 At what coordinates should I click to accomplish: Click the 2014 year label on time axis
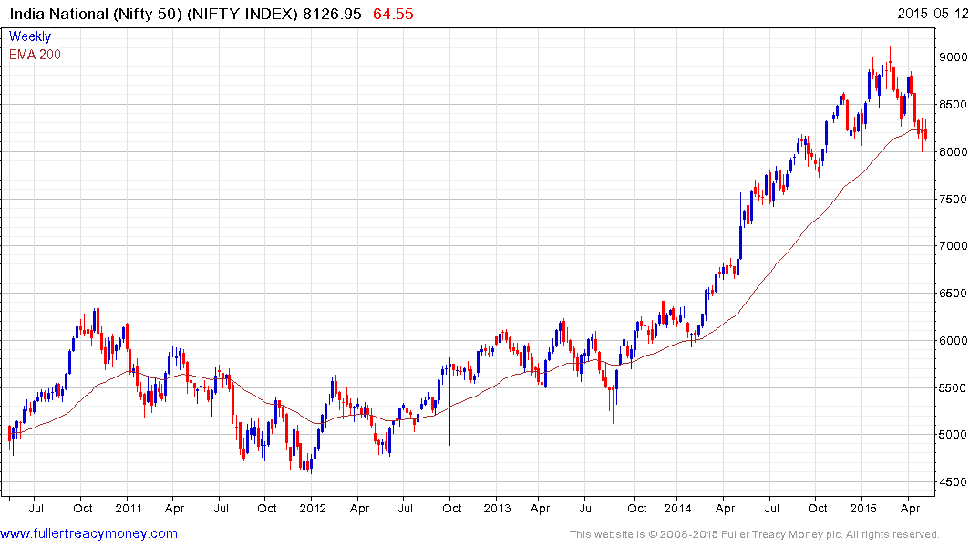(677, 508)
